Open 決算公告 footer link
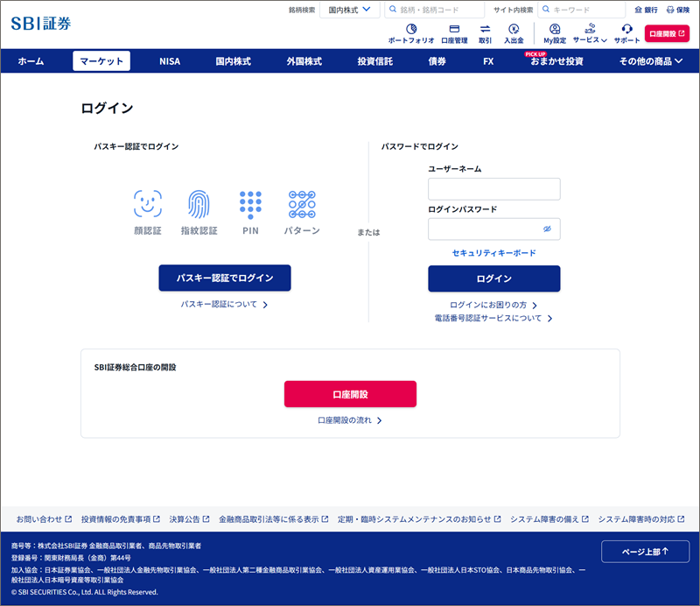The image size is (700, 606). pos(189,519)
